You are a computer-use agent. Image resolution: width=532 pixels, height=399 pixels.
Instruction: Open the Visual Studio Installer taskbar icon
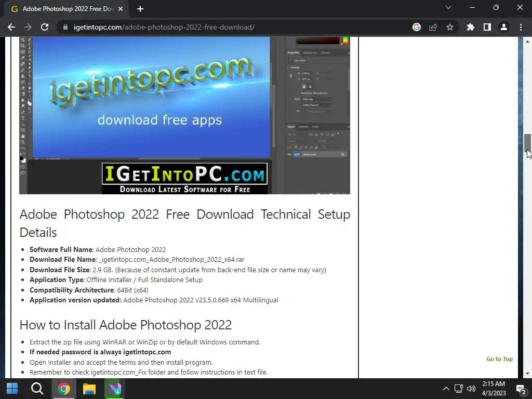[x=115, y=389]
